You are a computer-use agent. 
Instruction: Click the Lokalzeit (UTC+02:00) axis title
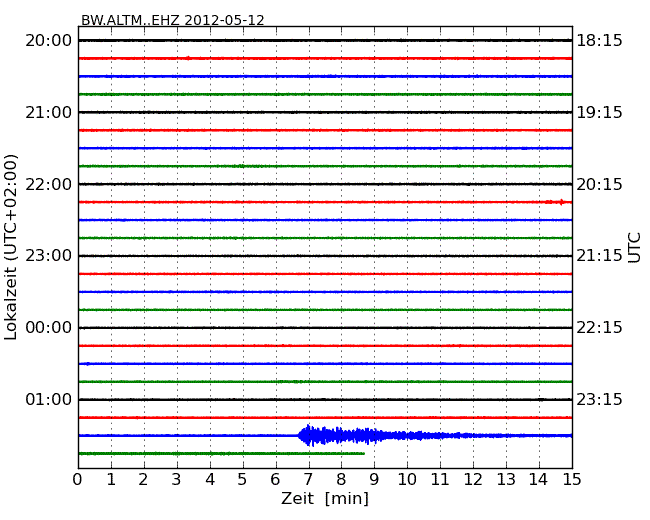[x=11, y=247]
